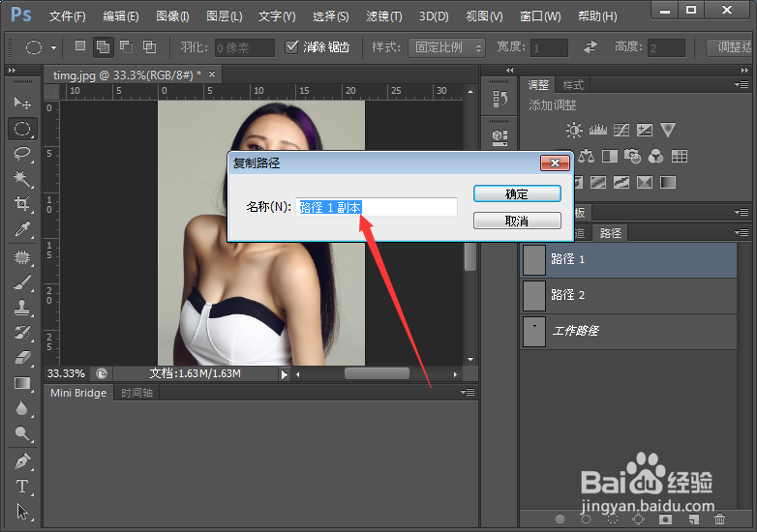757x532 pixels.
Task: Open the 窗口(W) menu
Action: coord(540,16)
